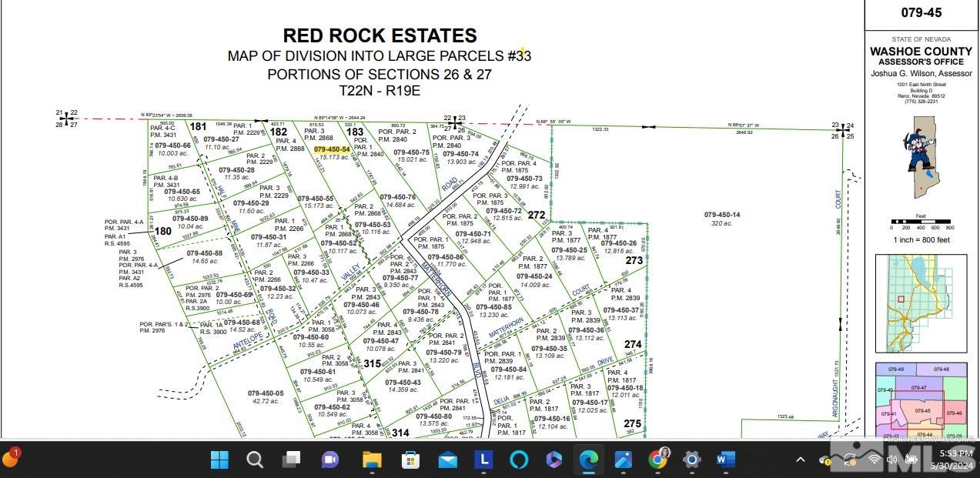Click the 079-45 section in index map
Viewport: 980px width, 478px height.
tap(922, 410)
